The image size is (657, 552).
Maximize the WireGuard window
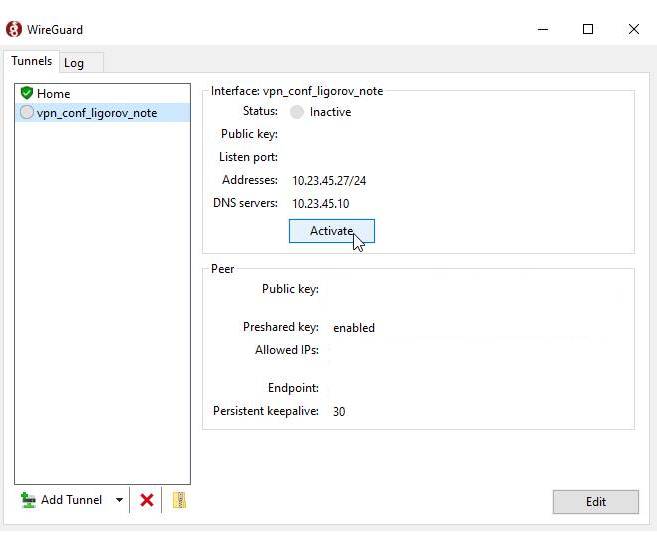(x=588, y=29)
